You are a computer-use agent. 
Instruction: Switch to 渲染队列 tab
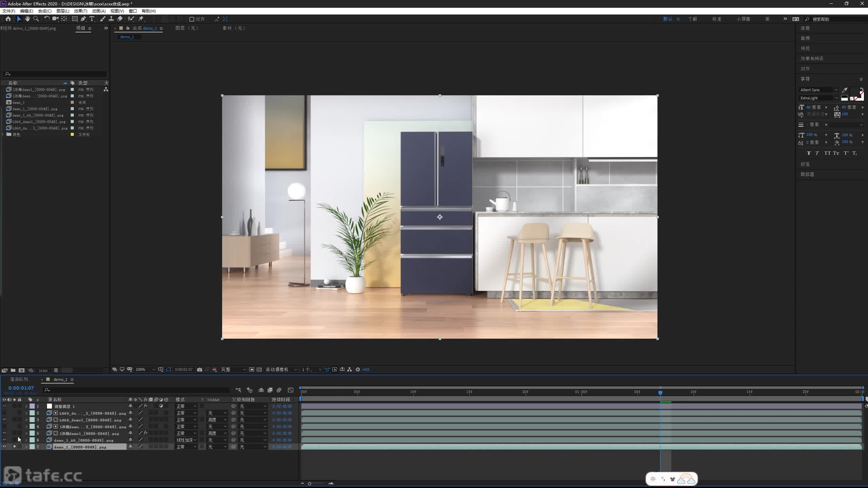point(19,379)
